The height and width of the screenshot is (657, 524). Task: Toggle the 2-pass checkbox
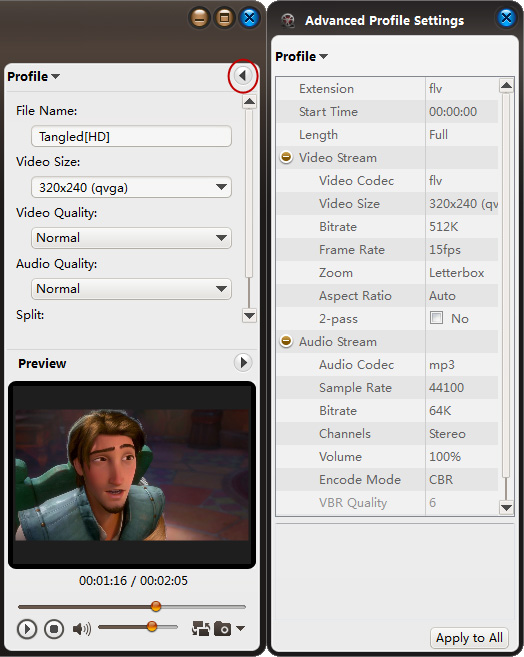[436, 318]
